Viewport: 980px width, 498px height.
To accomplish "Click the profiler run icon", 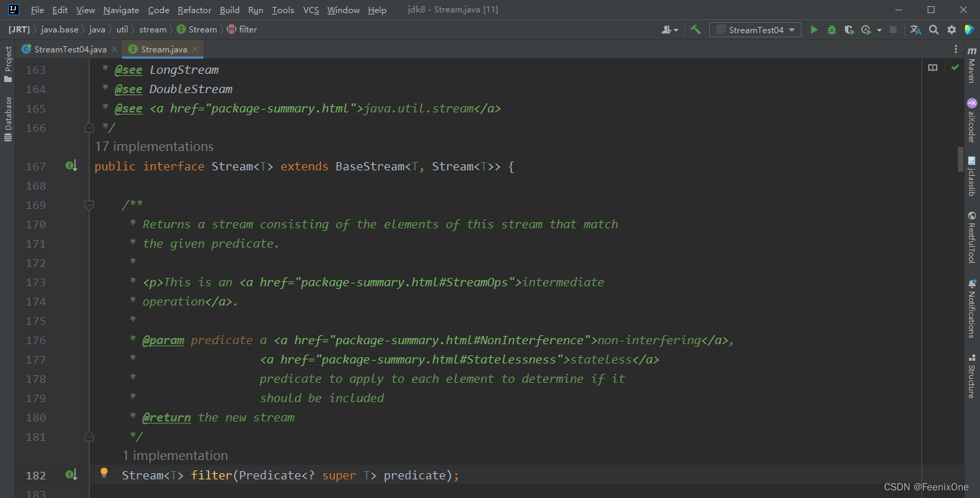I will (x=866, y=30).
